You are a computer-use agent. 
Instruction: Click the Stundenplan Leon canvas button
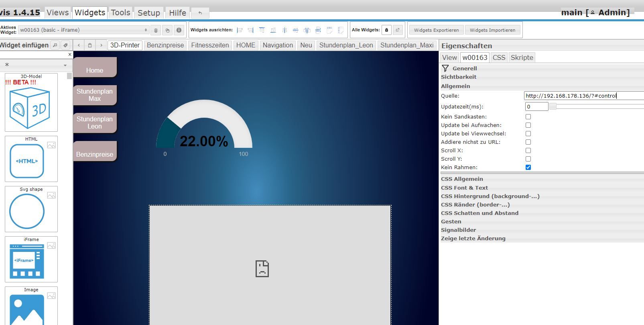click(95, 123)
